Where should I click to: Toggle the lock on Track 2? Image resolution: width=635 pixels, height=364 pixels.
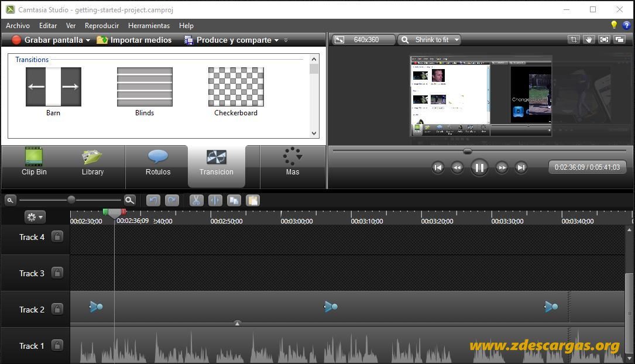coord(57,310)
